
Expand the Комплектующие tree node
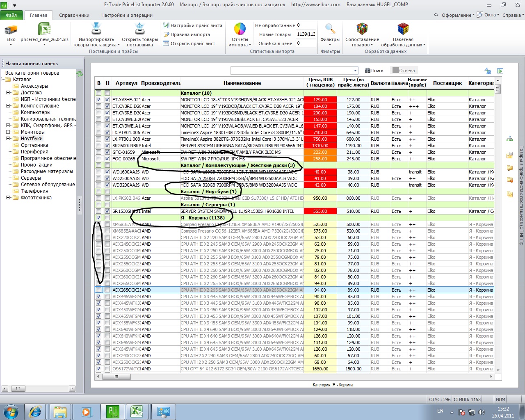click(x=8, y=106)
